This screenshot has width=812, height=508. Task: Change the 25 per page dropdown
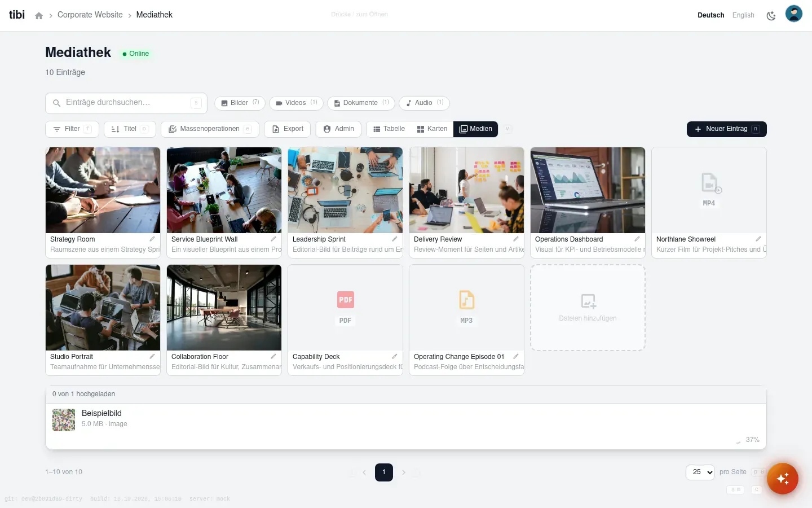click(700, 472)
